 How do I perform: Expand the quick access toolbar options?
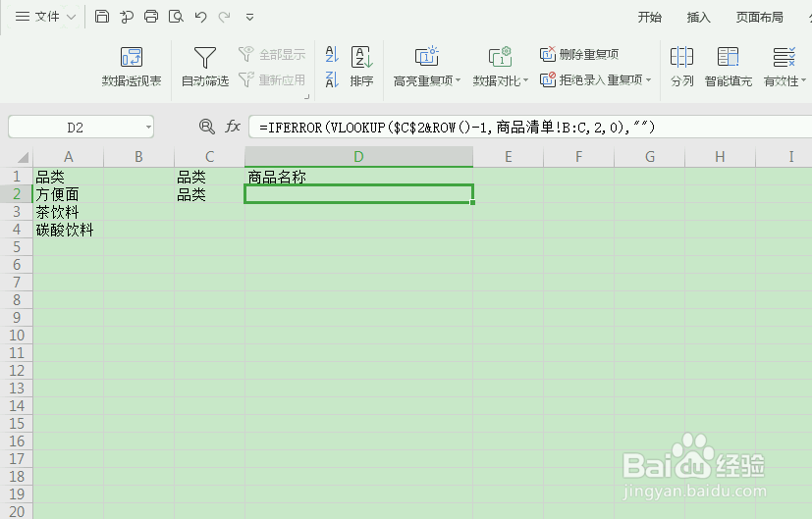tap(249, 17)
